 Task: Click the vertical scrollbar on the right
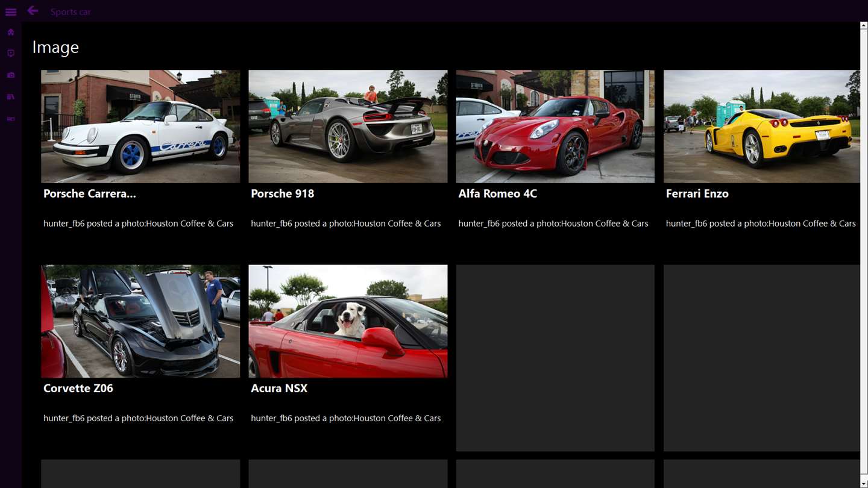864,255
